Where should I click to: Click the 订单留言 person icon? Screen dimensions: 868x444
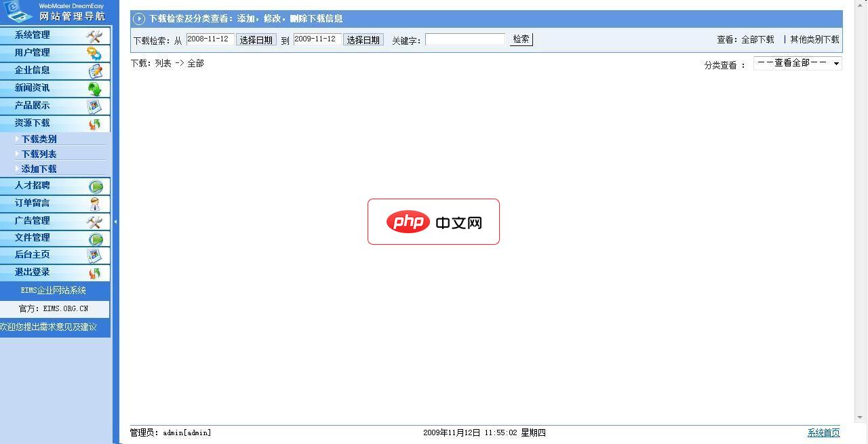point(96,203)
